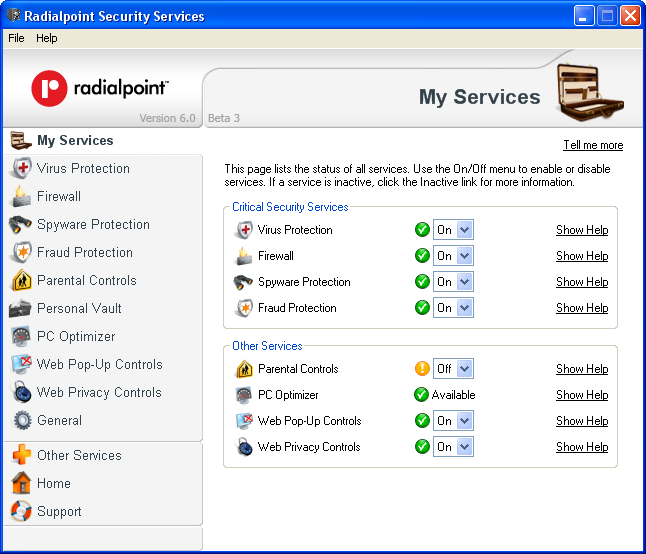Minimize the Radialpoint Security Services window
This screenshot has width=646, height=554.
coord(583,16)
